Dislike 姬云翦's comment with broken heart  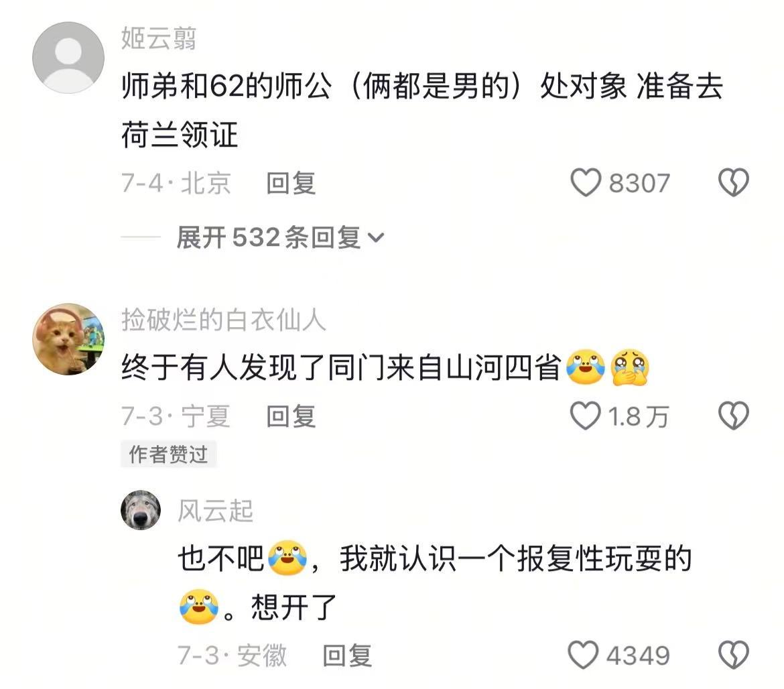click(734, 182)
